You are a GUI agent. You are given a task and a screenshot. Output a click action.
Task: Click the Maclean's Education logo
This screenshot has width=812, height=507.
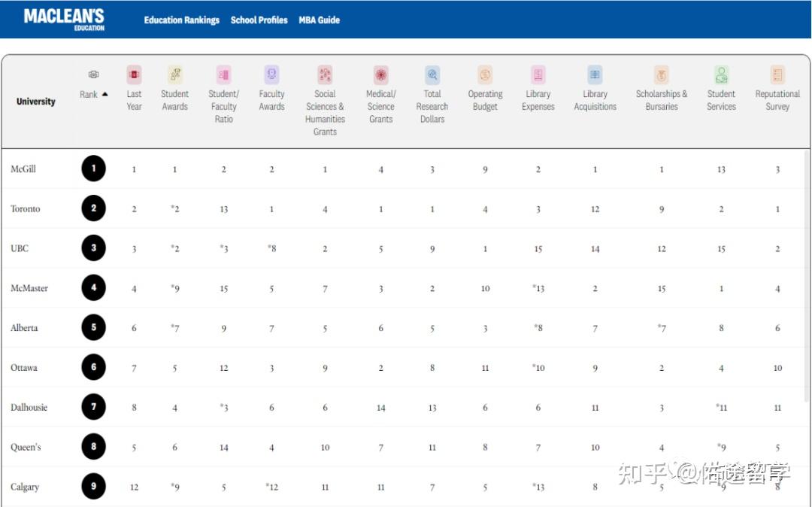pos(64,20)
